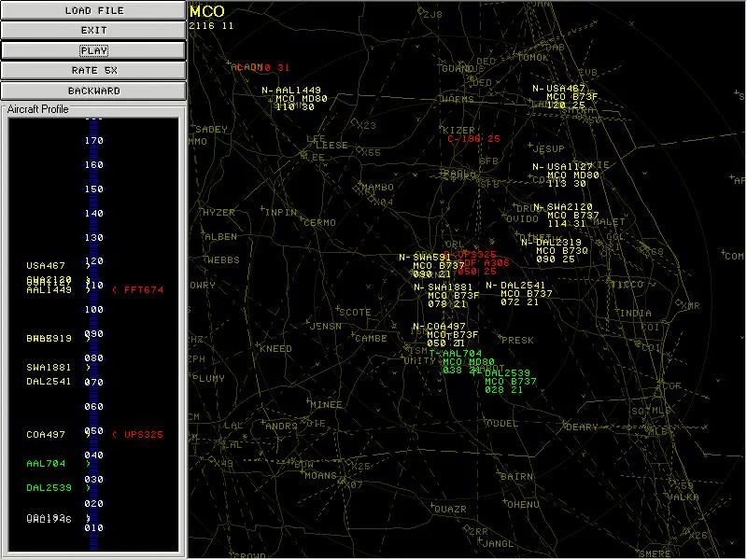Exit the radar replay application

point(93,31)
